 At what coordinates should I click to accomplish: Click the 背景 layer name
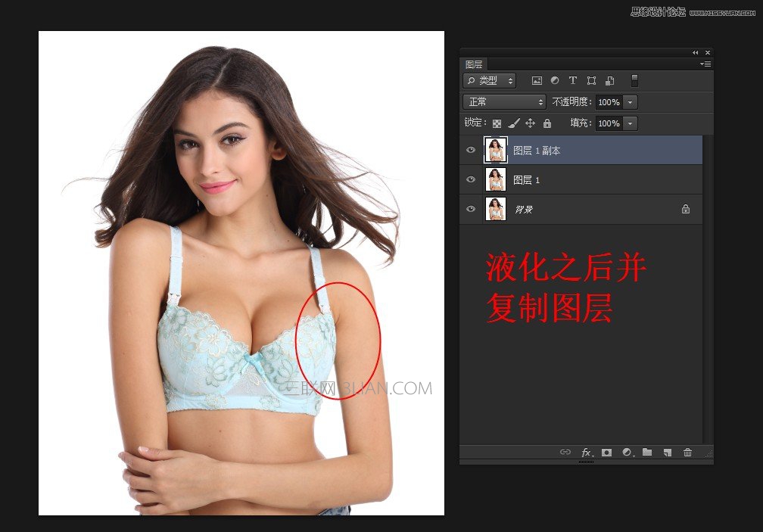pos(524,210)
